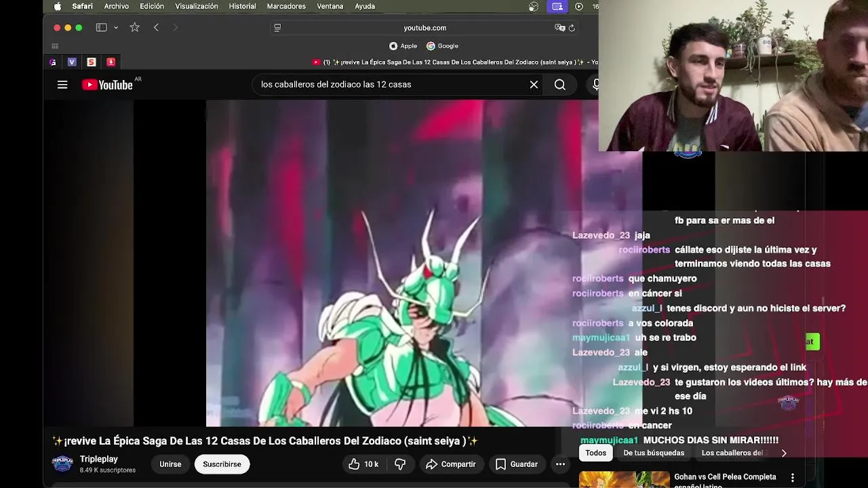This screenshot has height=488, width=868.
Task: Open the Safari menu
Action: [x=82, y=6]
